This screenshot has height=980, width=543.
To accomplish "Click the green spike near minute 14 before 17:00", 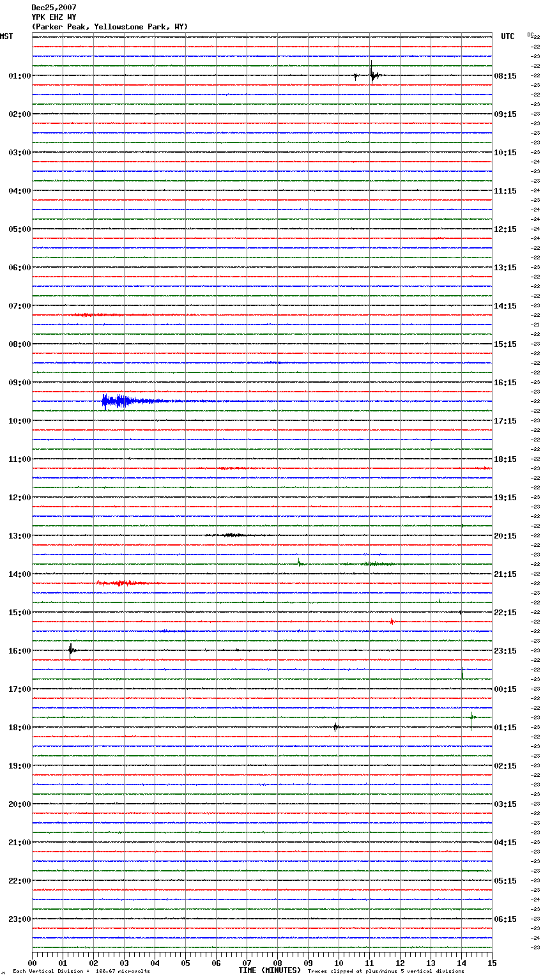I will 462,674.
